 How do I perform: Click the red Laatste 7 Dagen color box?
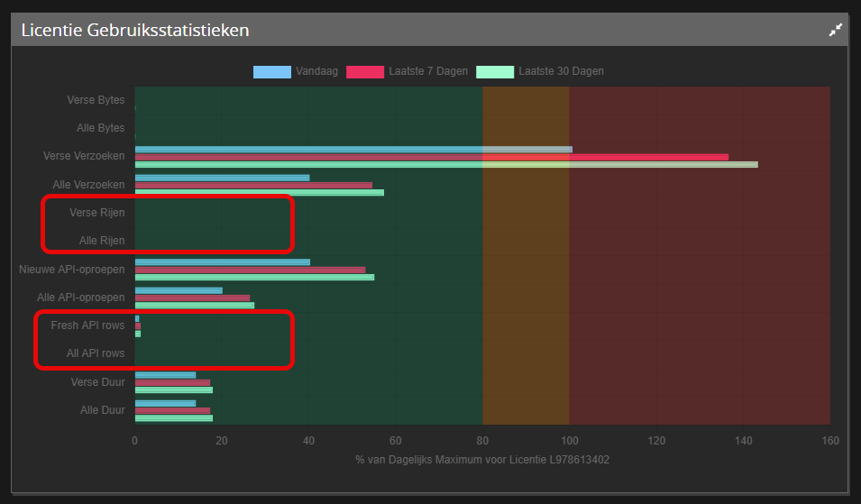365,71
